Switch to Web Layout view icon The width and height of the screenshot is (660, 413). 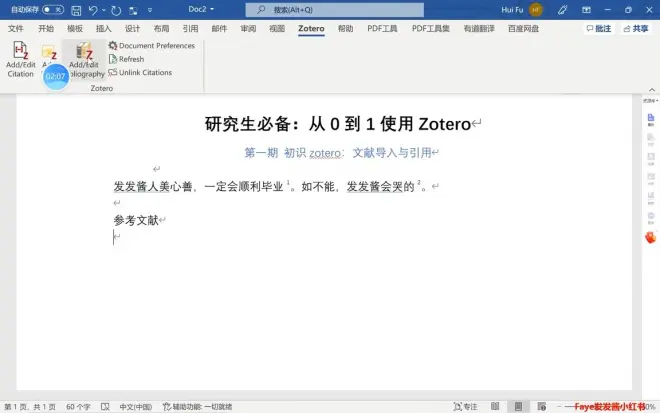542,406
